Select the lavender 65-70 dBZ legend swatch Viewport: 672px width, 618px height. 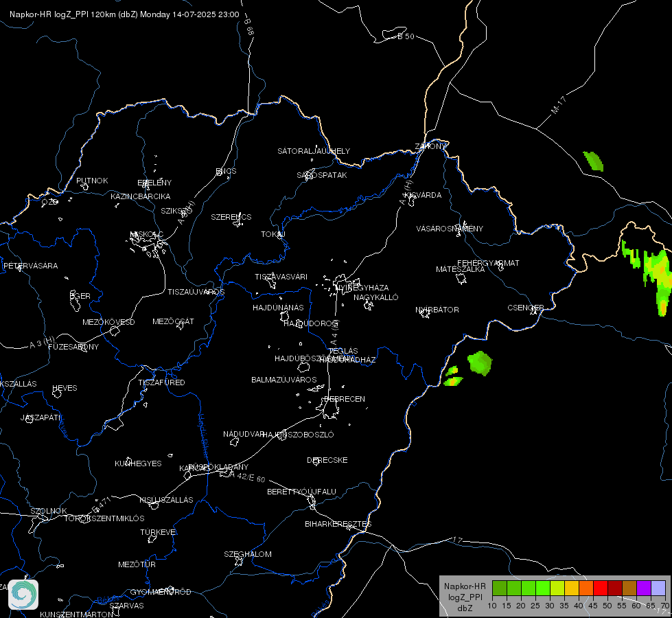click(658, 588)
